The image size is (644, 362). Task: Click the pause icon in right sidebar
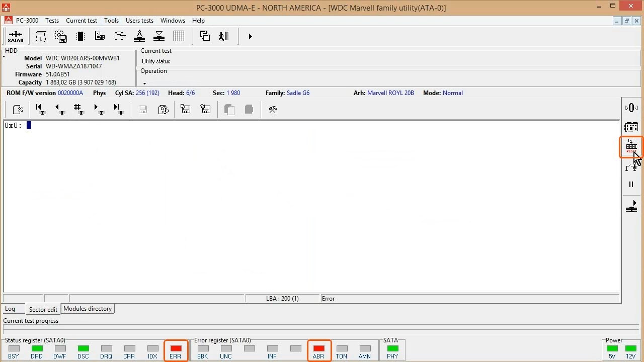(x=631, y=185)
